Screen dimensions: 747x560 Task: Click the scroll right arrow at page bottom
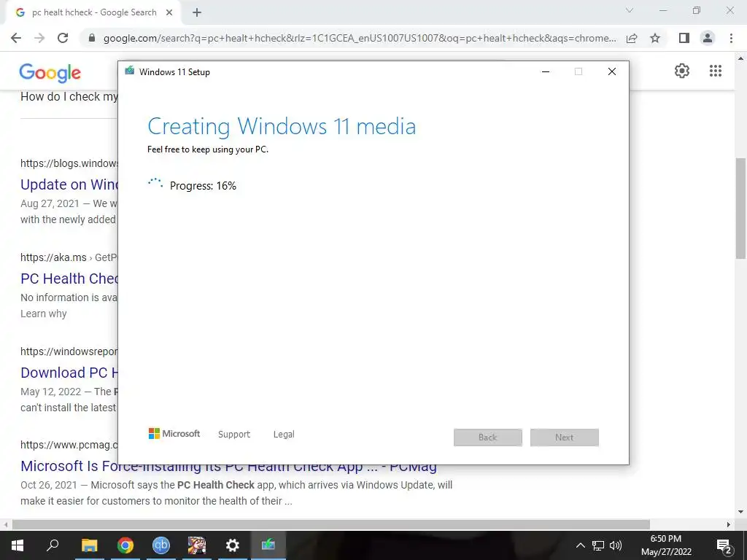click(729, 524)
